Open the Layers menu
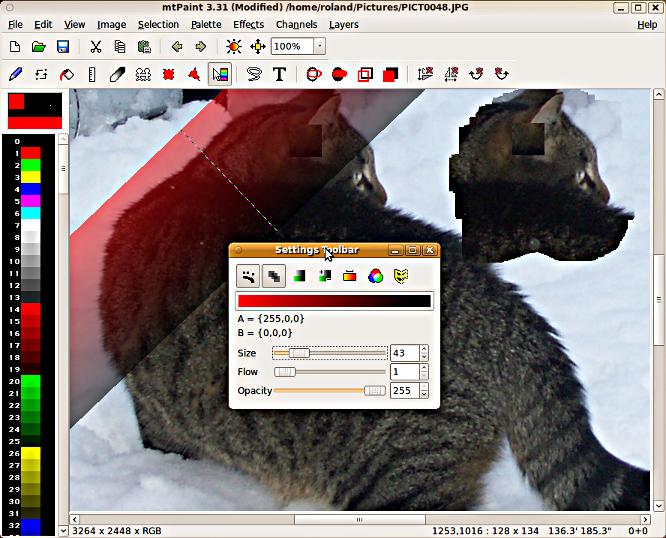Screen dimensions: 666x538 pos(343,24)
